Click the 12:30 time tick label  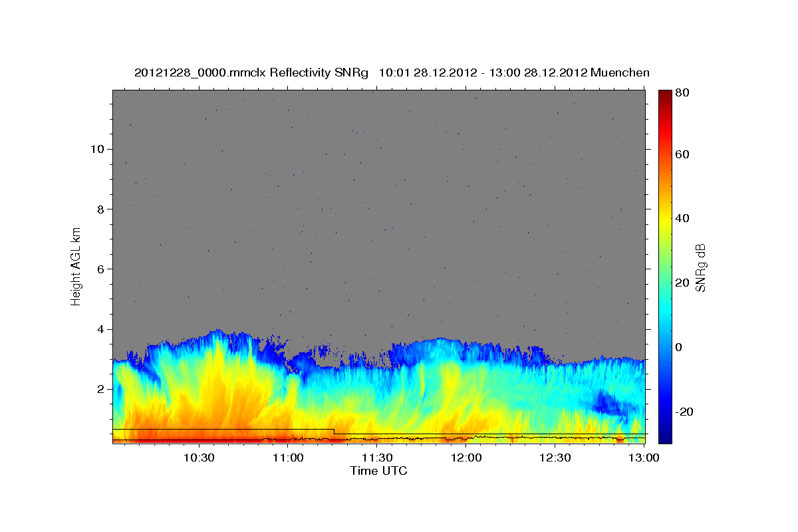tap(555, 458)
